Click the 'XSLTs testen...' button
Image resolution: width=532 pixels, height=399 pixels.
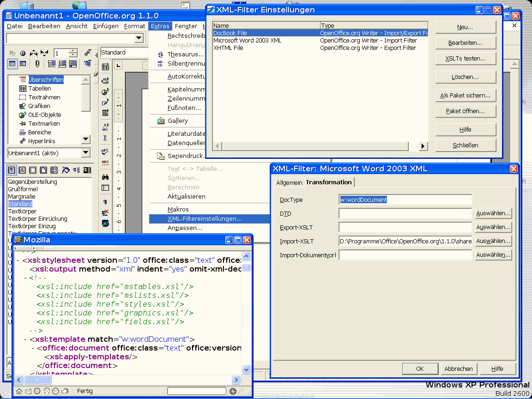465,59
